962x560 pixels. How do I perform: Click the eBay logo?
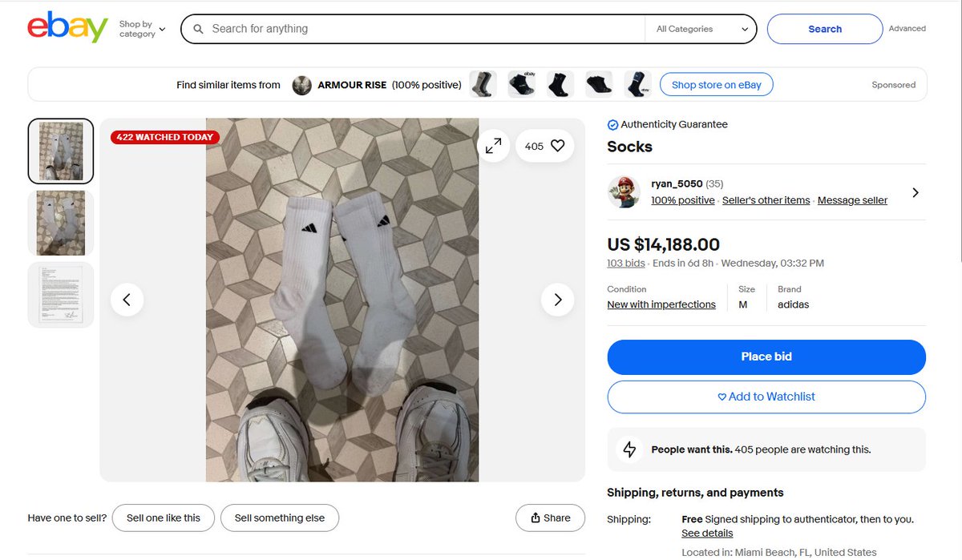coord(67,28)
